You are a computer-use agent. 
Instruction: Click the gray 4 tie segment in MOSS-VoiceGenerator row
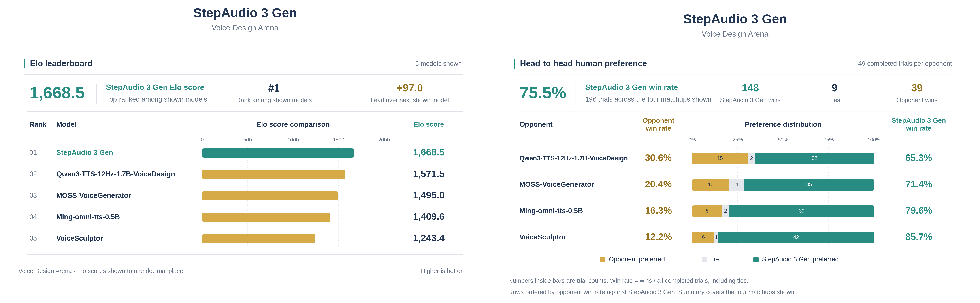(737, 185)
